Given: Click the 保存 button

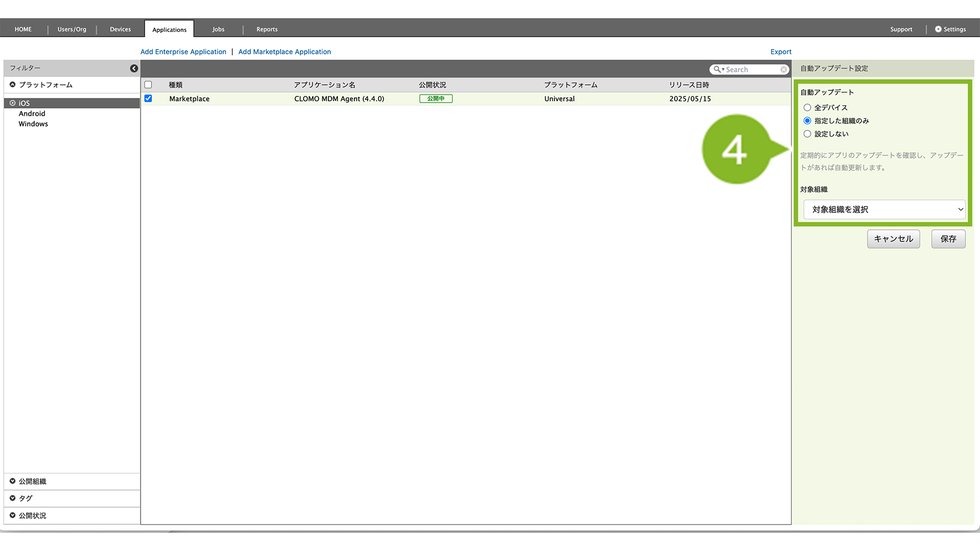Looking at the screenshot, I should click(x=948, y=239).
